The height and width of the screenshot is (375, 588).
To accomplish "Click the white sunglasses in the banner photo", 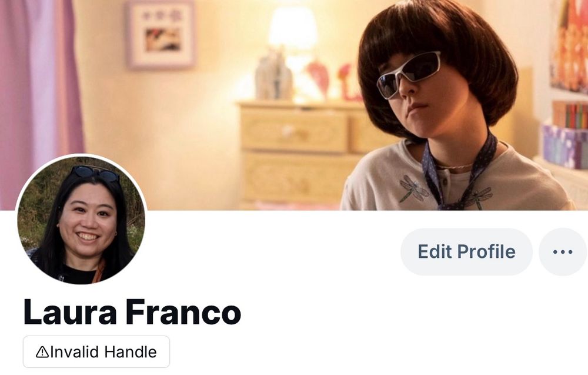I will [x=408, y=75].
